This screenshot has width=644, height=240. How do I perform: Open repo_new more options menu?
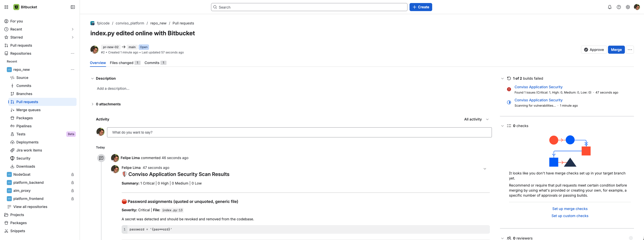pos(73,70)
